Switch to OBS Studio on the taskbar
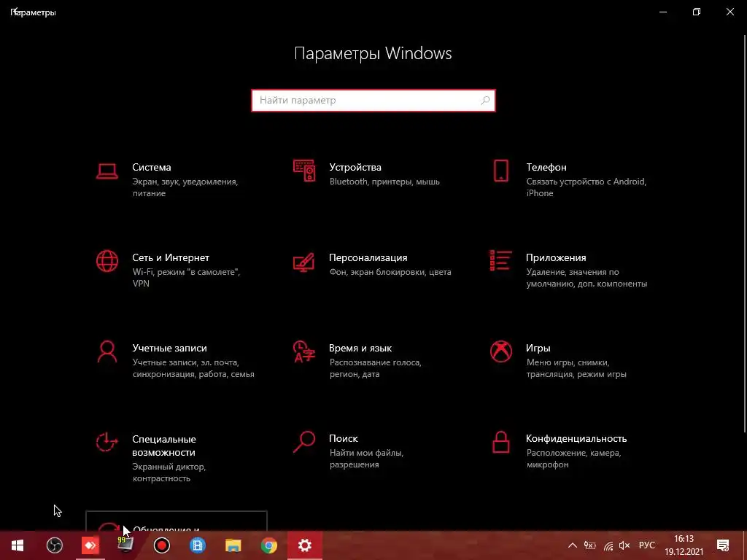The image size is (747, 560). tap(54, 545)
